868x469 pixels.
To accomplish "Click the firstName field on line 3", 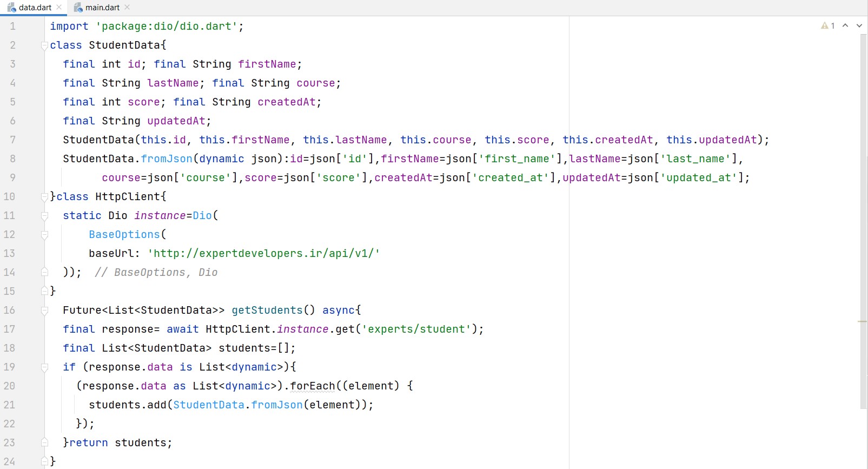I will 267,64.
